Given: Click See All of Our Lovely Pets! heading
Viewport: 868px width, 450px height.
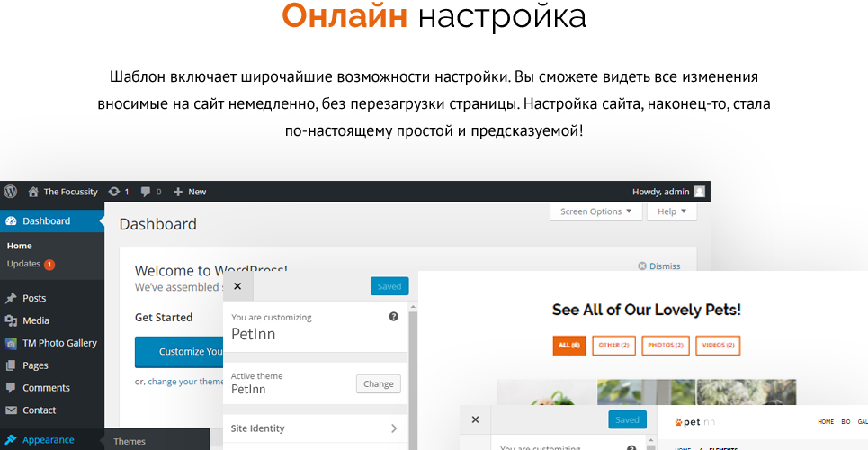Looking at the screenshot, I should [x=646, y=310].
